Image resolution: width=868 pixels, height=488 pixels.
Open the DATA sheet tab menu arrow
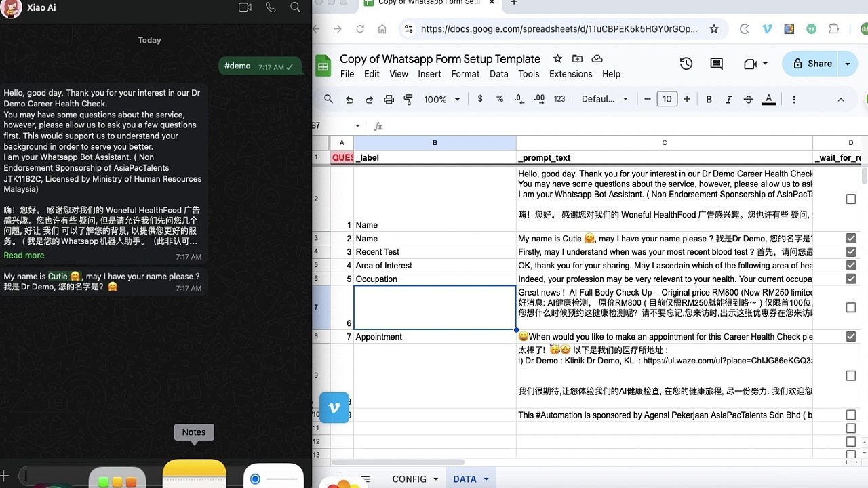486,479
